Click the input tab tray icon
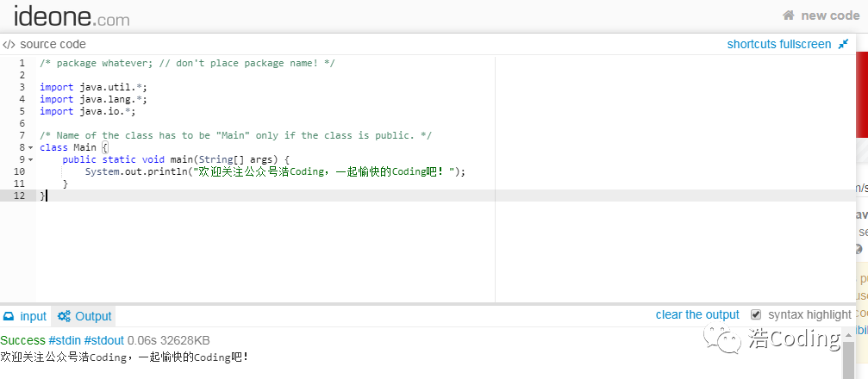Image resolution: width=868 pixels, height=379 pixels. click(9, 316)
